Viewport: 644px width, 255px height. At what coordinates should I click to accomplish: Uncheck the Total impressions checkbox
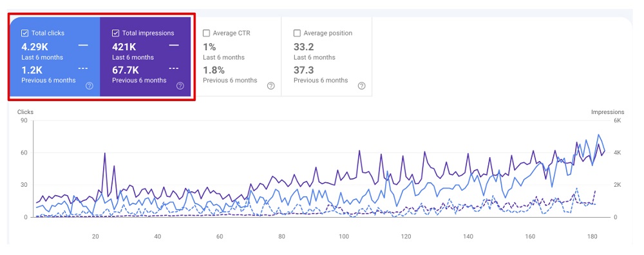[x=115, y=33]
